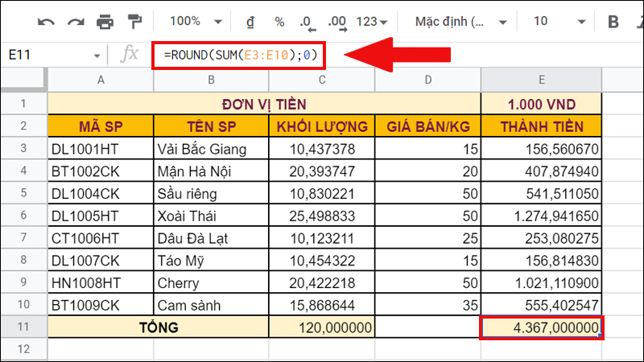Select the THÀNH TIỀN header cell
This screenshot has height=362, width=644.
pos(541,126)
